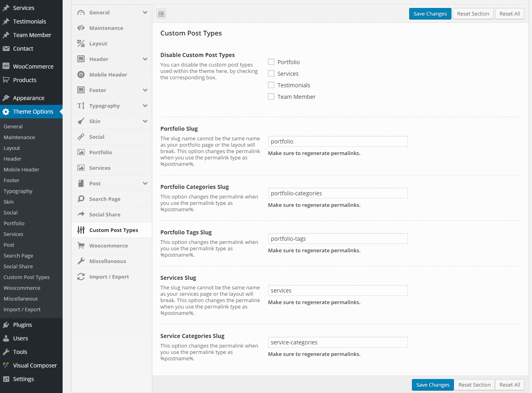Viewport: 532px width, 393px height.
Task: Click the expand-all options icon beside Save Changes
Action: (x=161, y=14)
